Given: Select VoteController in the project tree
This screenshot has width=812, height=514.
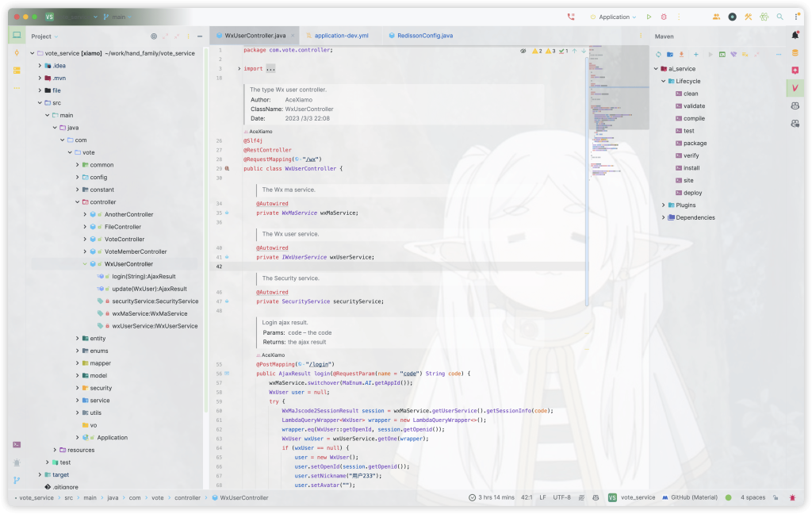Looking at the screenshot, I should tap(124, 239).
